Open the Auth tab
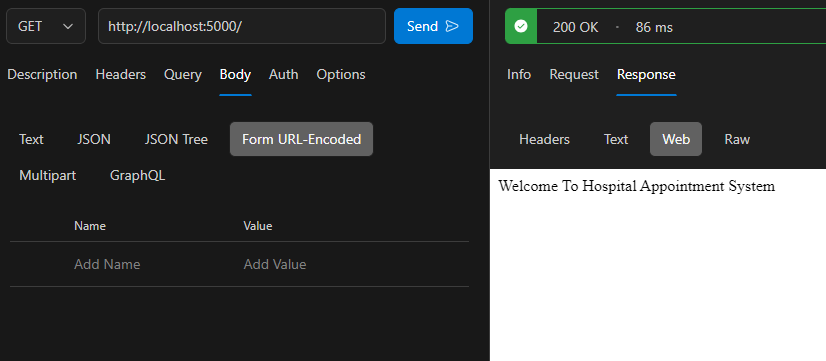The height and width of the screenshot is (361, 826). click(x=283, y=75)
